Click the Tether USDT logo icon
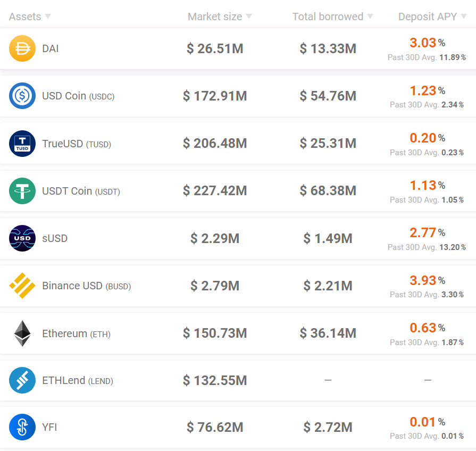 click(22, 191)
